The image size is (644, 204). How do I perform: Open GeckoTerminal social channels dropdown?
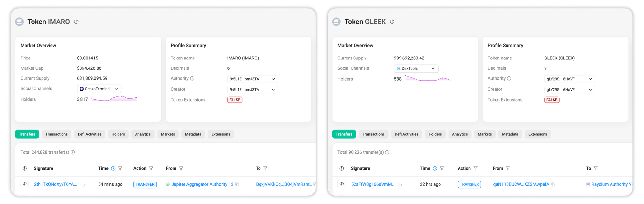tap(99, 89)
